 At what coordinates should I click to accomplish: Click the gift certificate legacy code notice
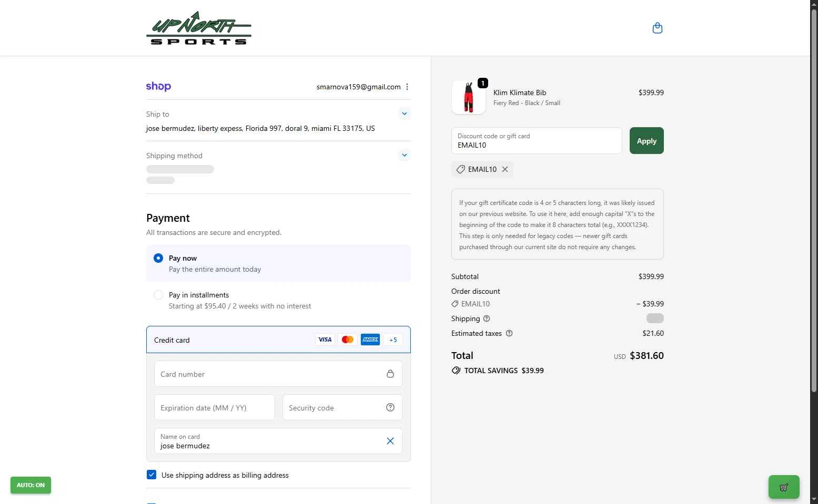point(558,224)
